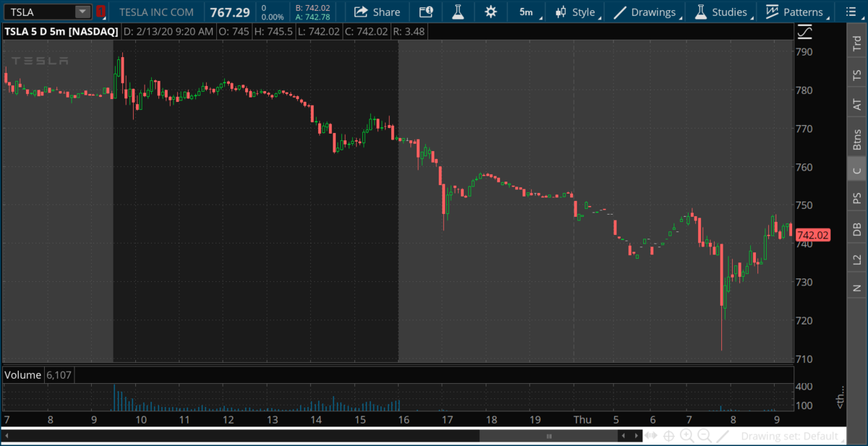The height and width of the screenshot is (446, 868).
Task: Click the last price 767.29
Action: point(229,12)
